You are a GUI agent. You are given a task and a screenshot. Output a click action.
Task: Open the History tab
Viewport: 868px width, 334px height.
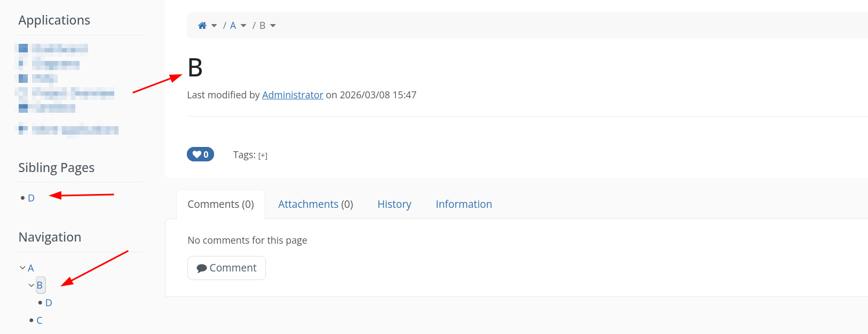394,204
